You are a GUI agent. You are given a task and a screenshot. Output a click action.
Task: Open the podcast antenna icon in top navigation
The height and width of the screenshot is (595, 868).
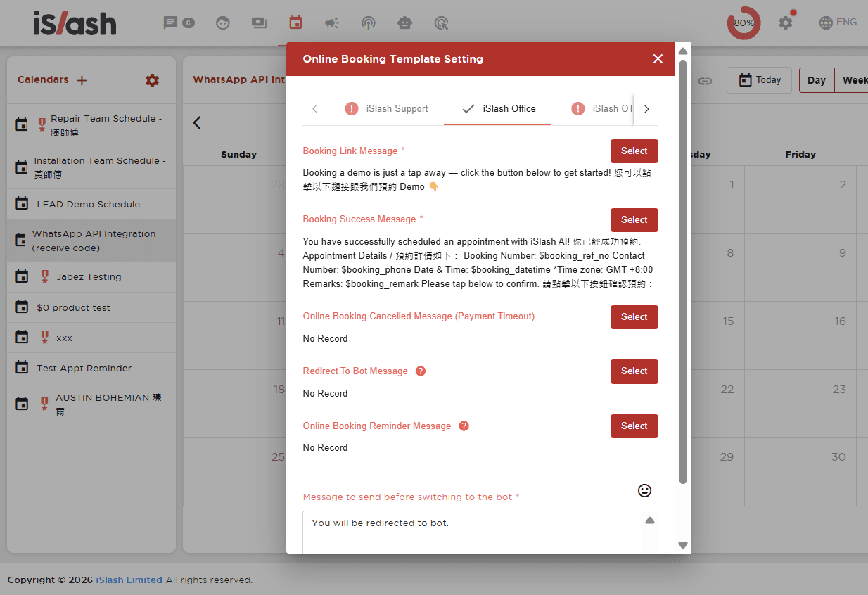pyautogui.click(x=369, y=23)
